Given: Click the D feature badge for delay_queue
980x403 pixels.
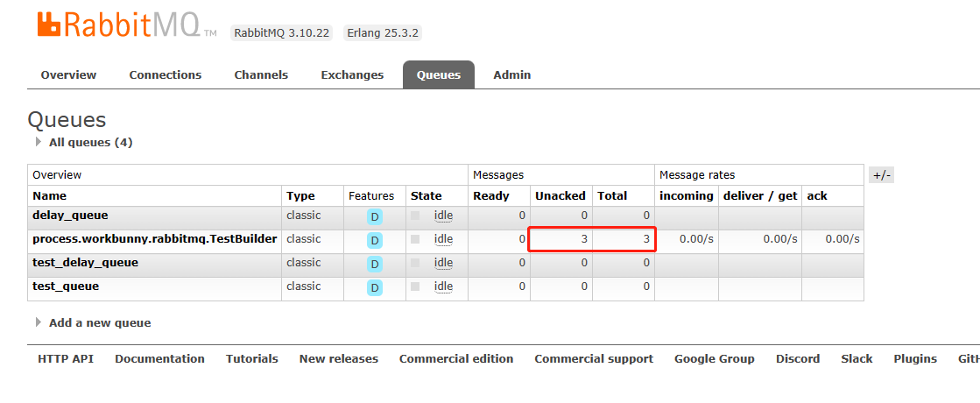Looking at the screenshot, I should [x=374, y=217].
